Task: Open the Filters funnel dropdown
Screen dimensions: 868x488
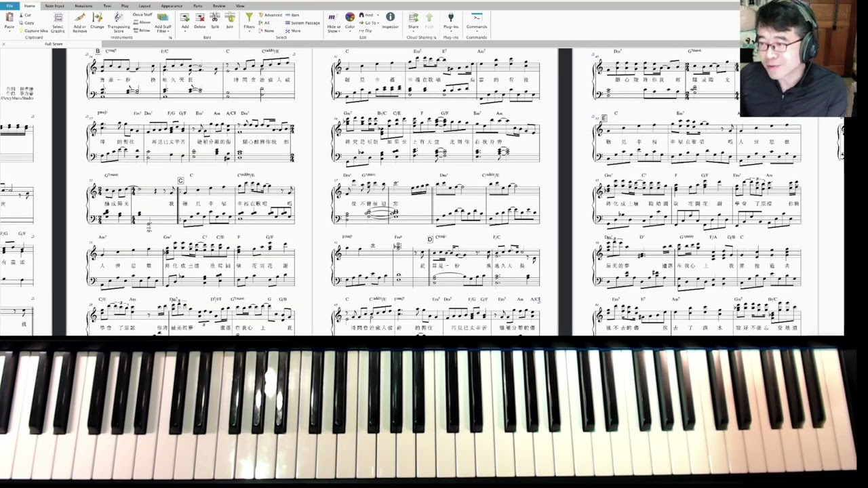Action: pyautogui.click(x=249, y=22)
